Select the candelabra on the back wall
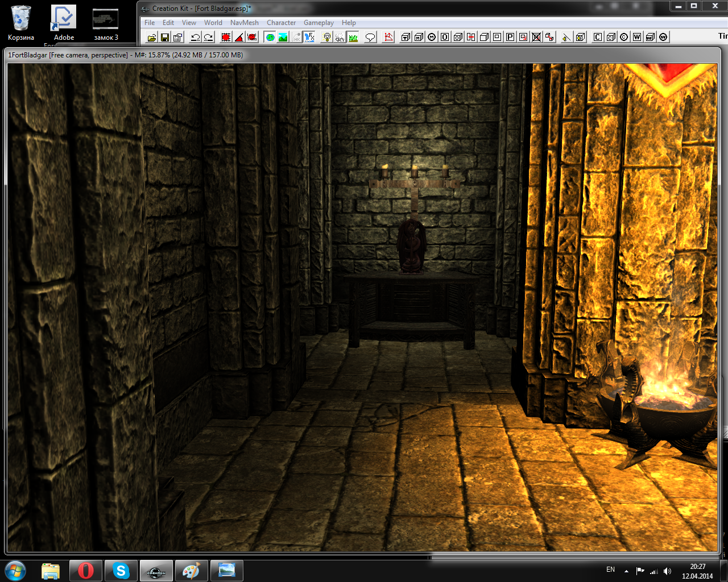The image size is (728, 582). pos(415,190)
